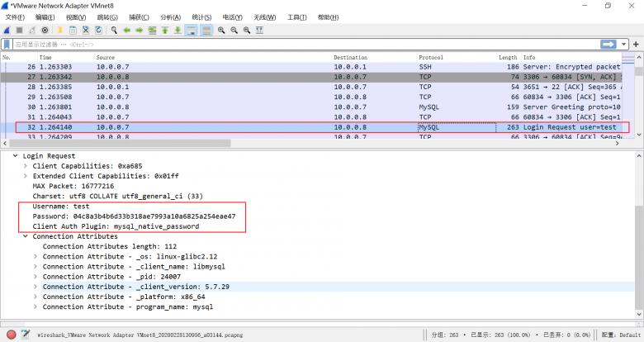This screenshot has height=342, width=644.
Task: Sort by the Info column header
Action: pos(571,57)
